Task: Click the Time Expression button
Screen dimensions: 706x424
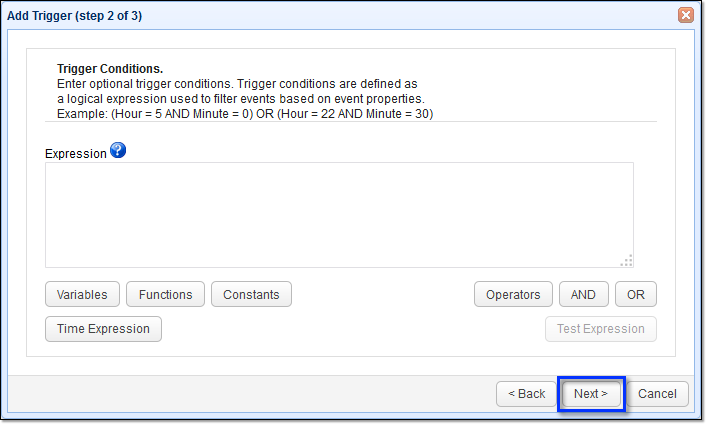Action: coord(103,328)
